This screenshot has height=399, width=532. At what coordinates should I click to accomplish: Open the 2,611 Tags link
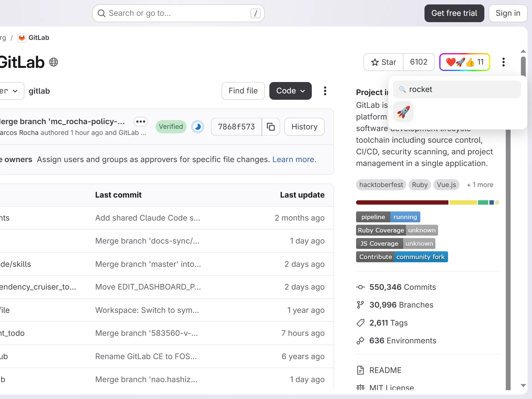pos(388,323)
